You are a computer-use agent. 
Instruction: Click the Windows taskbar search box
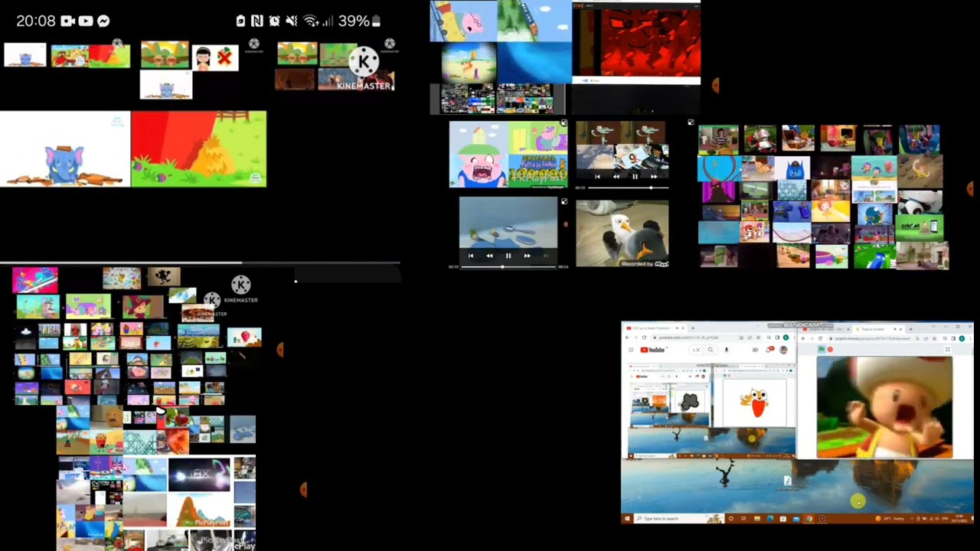tap(679, 519)
